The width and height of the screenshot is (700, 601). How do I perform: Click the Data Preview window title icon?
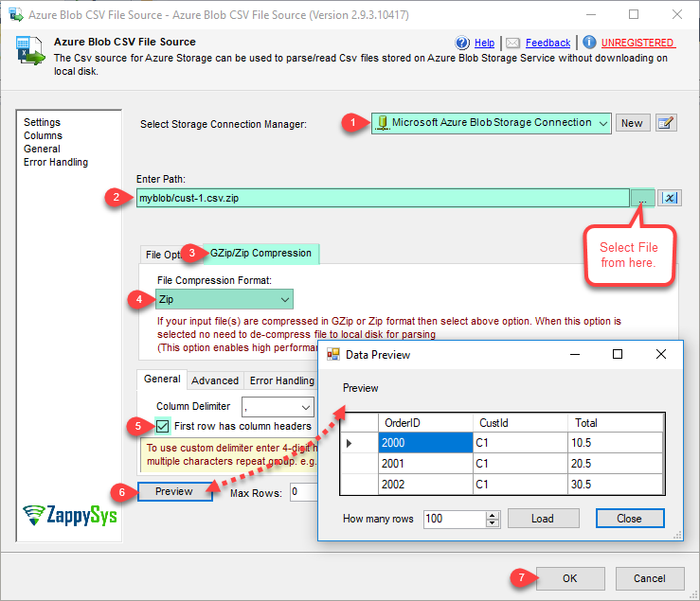(333, 354)
